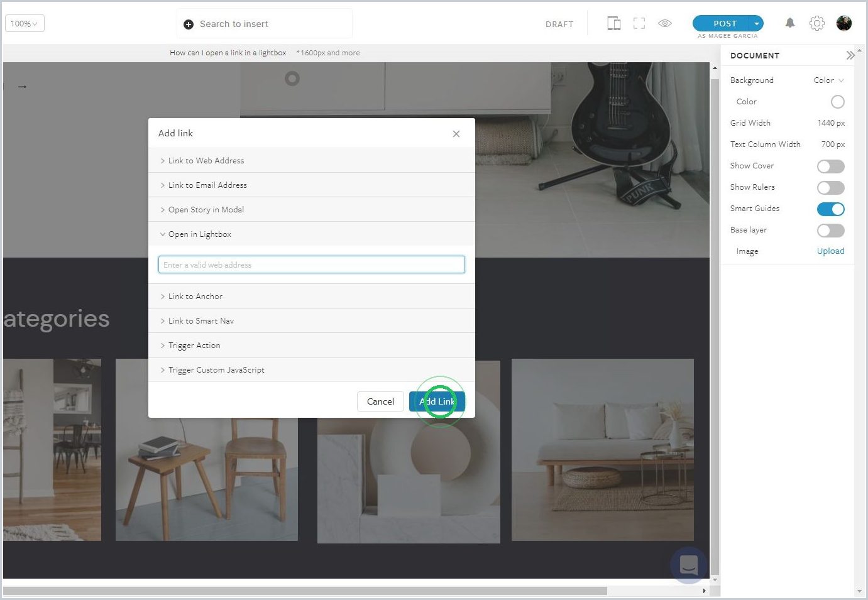Viewport: 868px width, 600px height.
Task: Open the settings gear icon
Action: point(817,23)
